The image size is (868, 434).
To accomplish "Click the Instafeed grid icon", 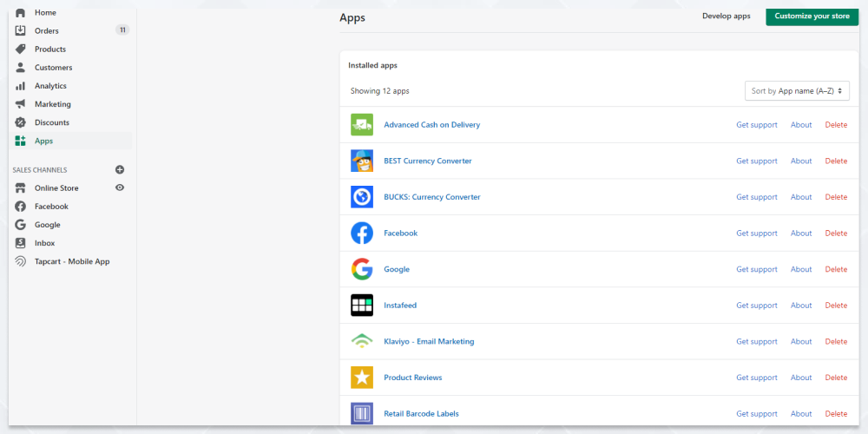I will coord(361,305).
